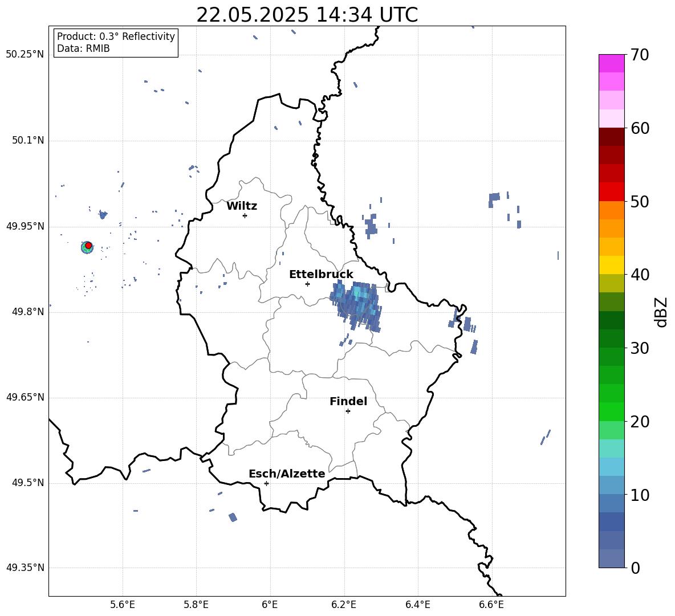
Task: Click the dark maroon colorbar segment below 60
Action: [x=611, y=137]
